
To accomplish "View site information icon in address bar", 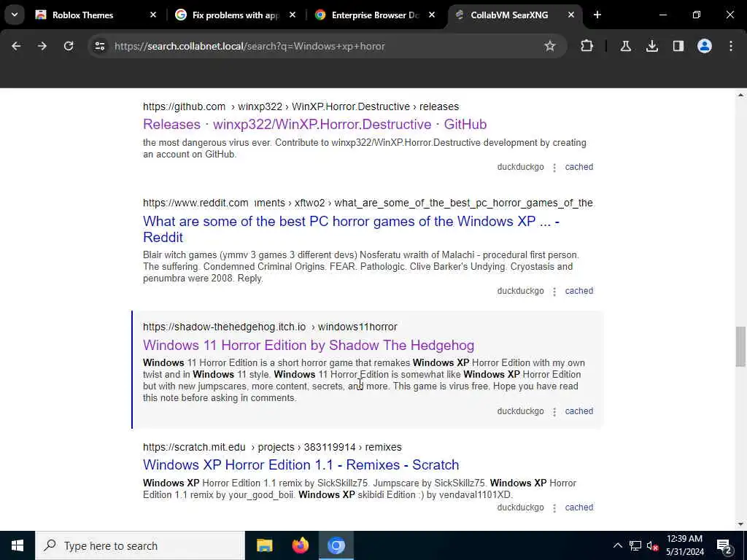I will point(99,46).
